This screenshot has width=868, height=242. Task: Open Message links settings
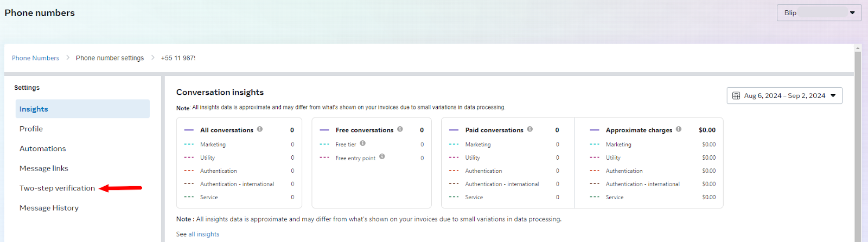(x=44, y=168)
